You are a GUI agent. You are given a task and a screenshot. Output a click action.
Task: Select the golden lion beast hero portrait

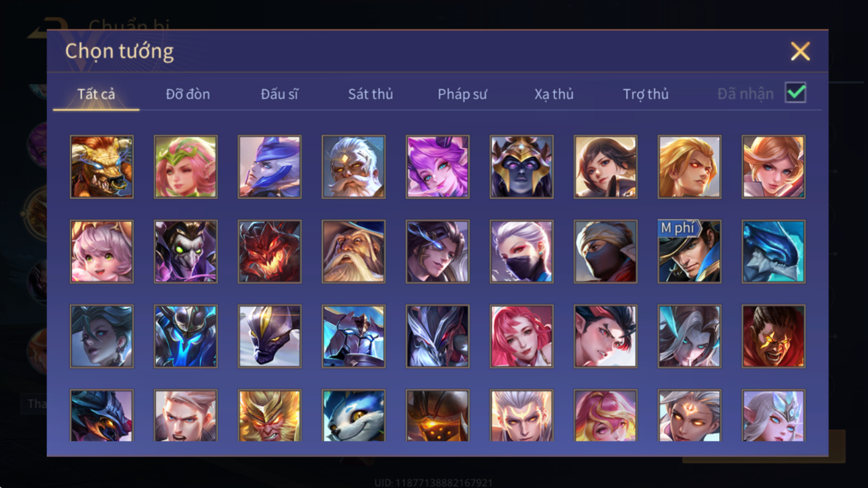102,167
